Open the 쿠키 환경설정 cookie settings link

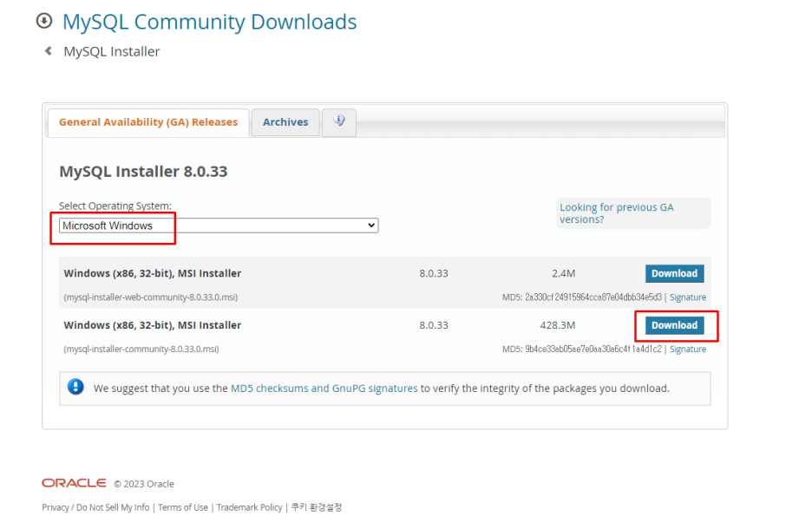tap(317, 507)
